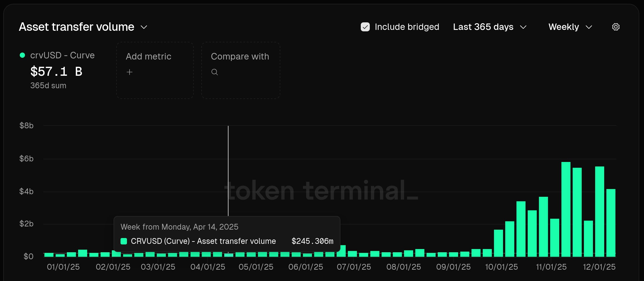The image size is (644, 281).
Task: Click the search icon under Compare with
Action: [x=214, y=72]
